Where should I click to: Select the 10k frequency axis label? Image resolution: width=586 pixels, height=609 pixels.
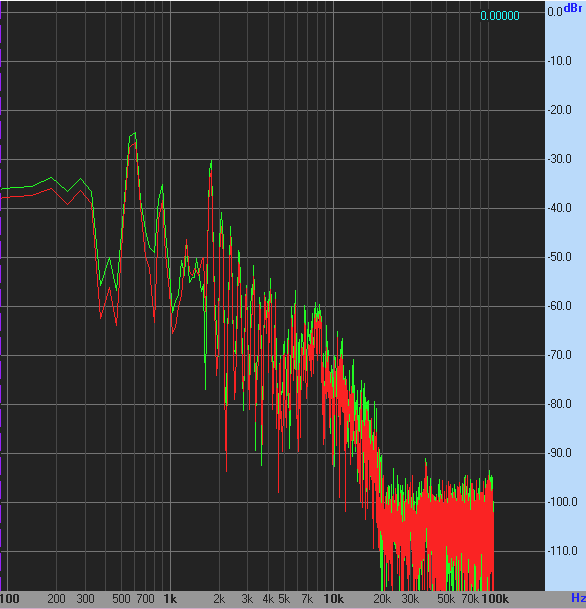tap(334, 599)
